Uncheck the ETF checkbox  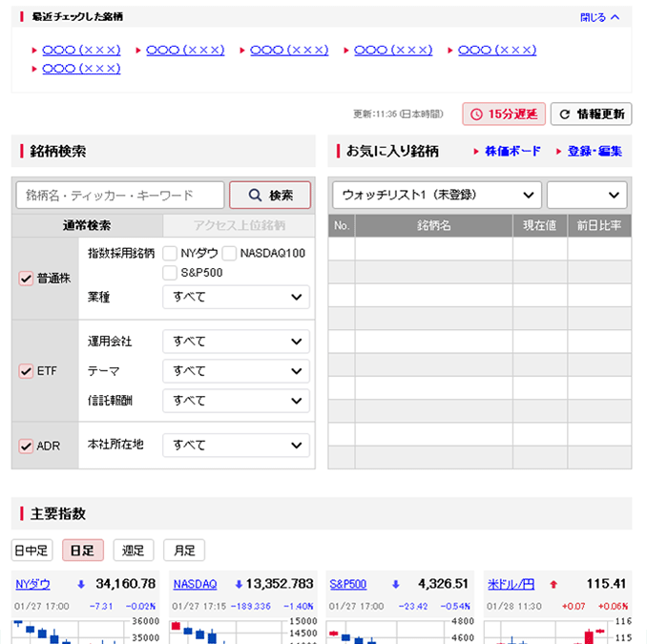point(26,371)
